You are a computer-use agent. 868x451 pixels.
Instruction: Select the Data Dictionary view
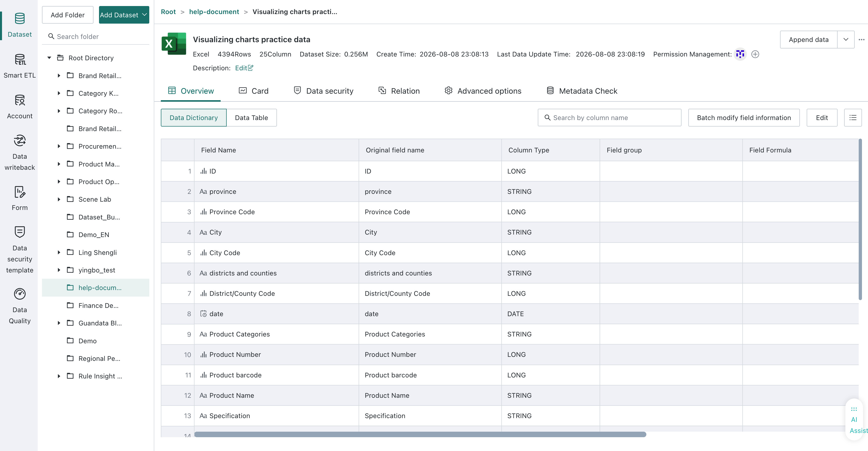194,118
